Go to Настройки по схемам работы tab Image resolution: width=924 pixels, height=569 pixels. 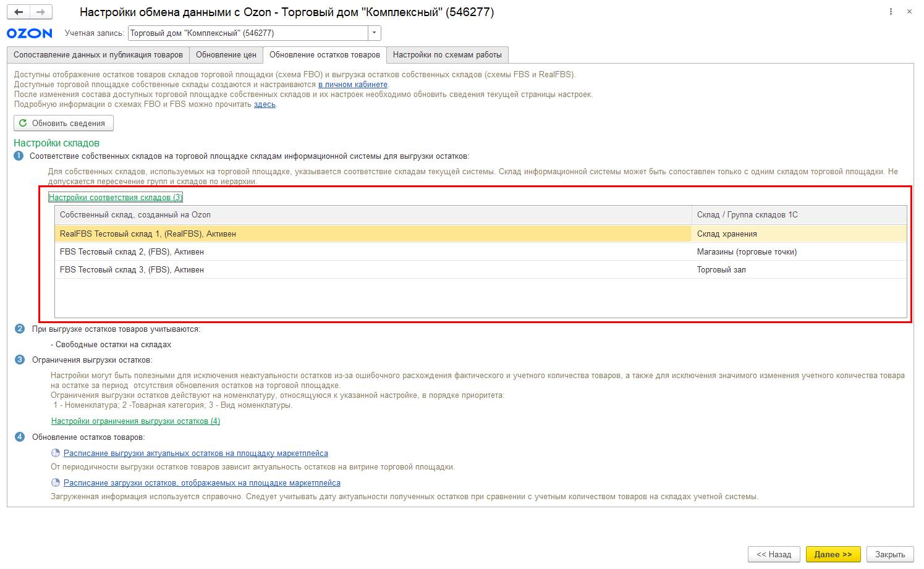447,55
